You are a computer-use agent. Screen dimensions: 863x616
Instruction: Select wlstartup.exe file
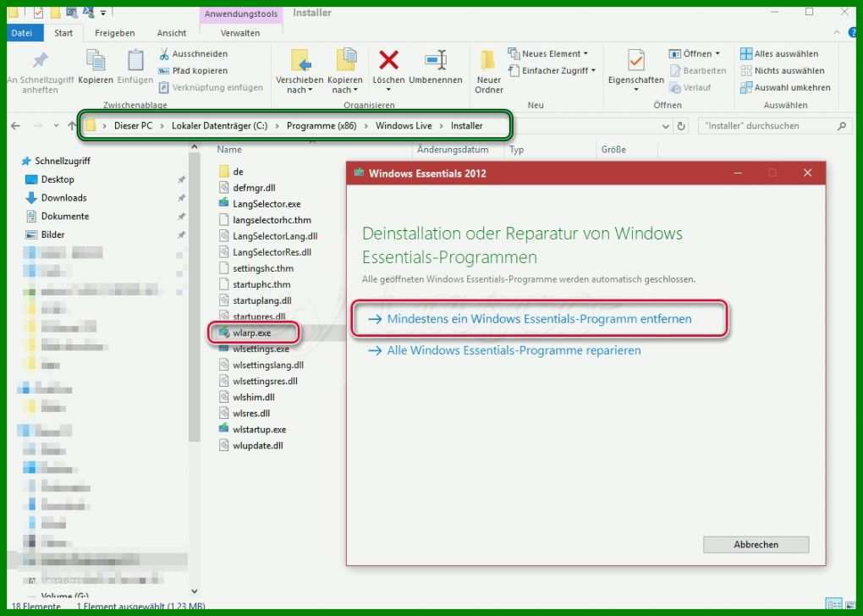[x=253, y=429]
